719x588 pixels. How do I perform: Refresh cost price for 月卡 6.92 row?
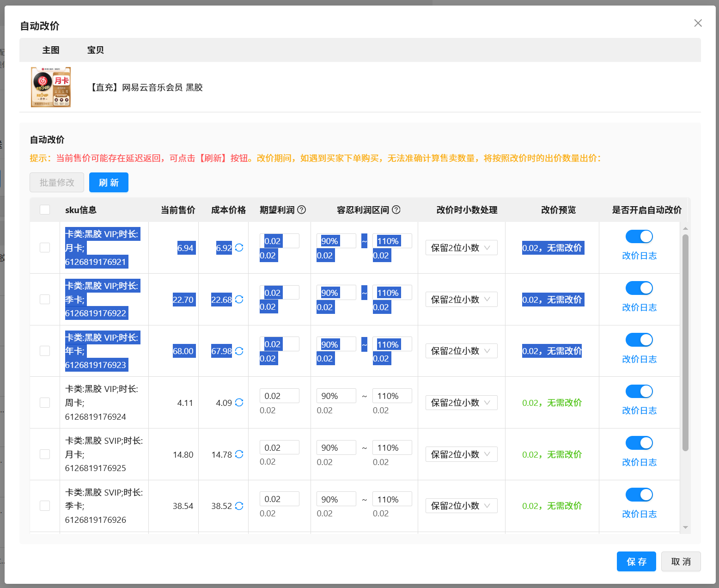click(239, 248)
